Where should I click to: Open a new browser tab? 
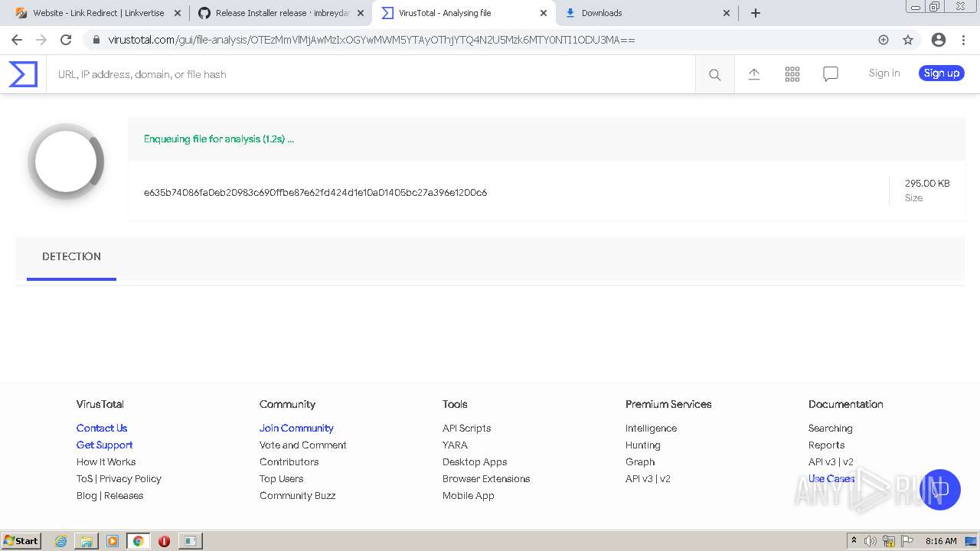coord(756,13)
